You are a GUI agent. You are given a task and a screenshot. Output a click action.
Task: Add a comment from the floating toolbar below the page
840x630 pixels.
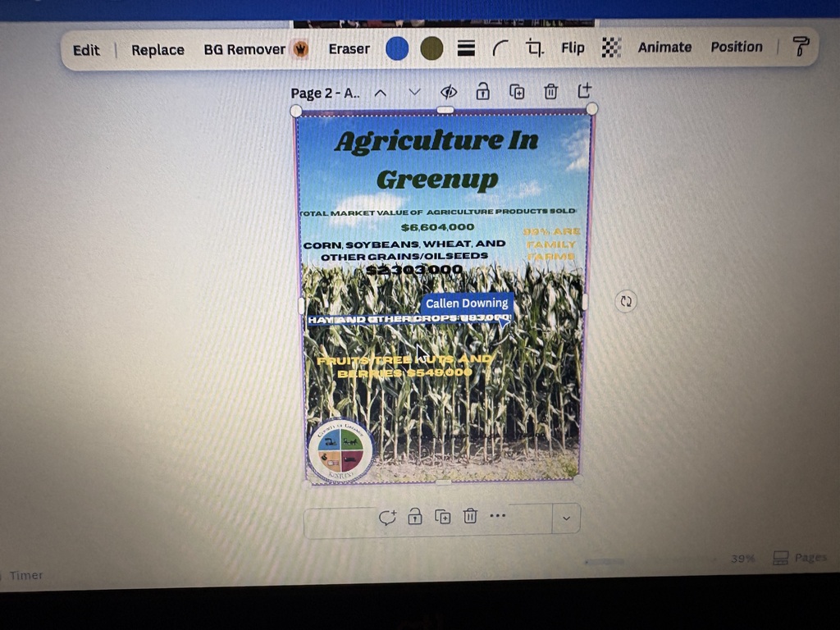click(387, 517)
